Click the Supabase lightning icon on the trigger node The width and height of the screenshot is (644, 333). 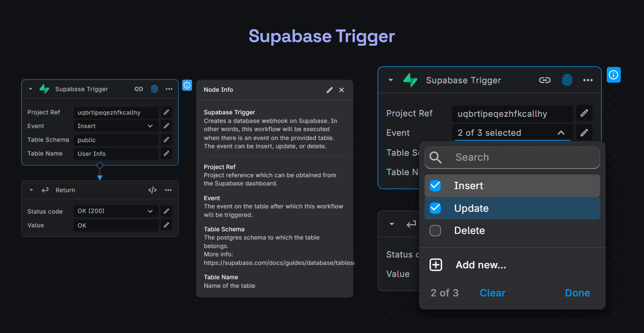point(44,89)
